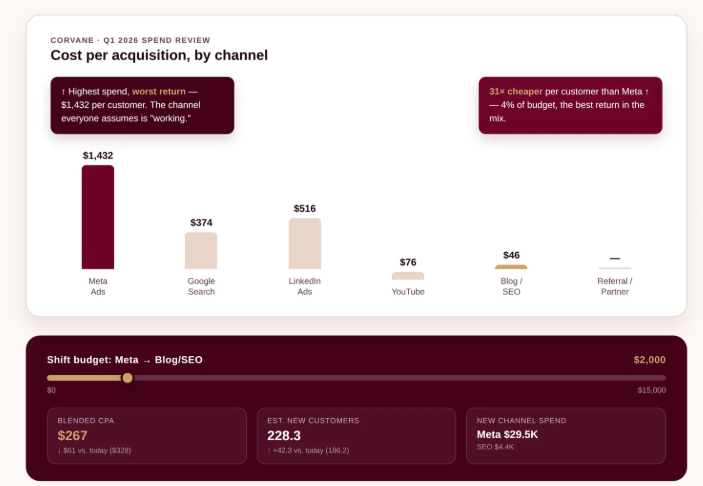Image resolution: width=703 pixels, height=486 pixels.
Task: Open the New Channel Spend card
Action: point(566,435)
